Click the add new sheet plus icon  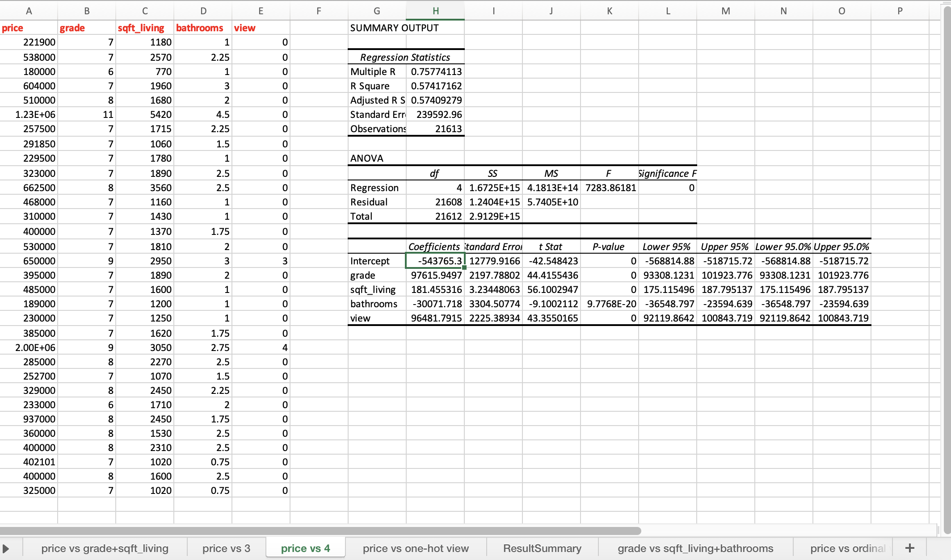click(x=909, y=548)
